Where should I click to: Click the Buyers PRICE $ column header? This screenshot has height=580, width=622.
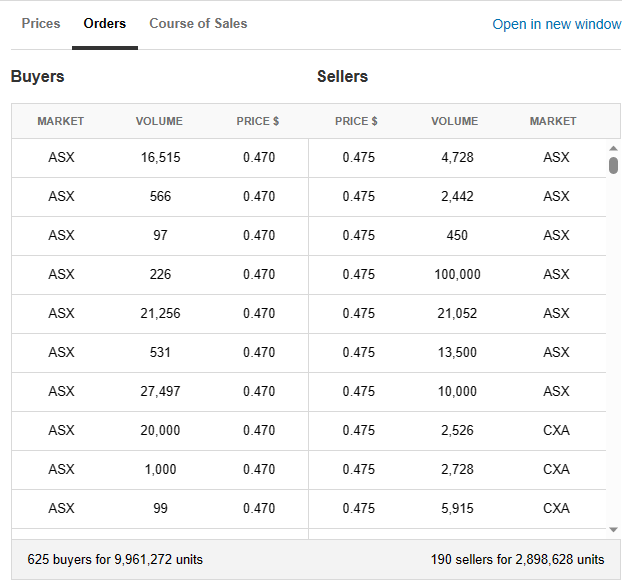click(x=258, y=121)
